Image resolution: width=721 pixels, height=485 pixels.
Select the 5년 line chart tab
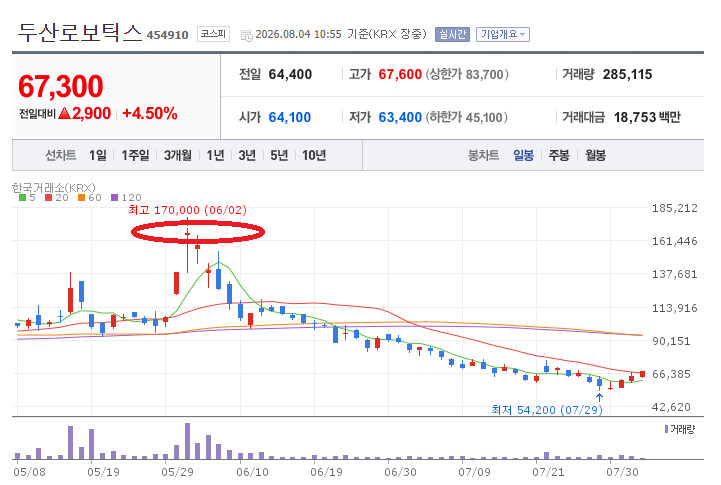click(x=279, y=155)
